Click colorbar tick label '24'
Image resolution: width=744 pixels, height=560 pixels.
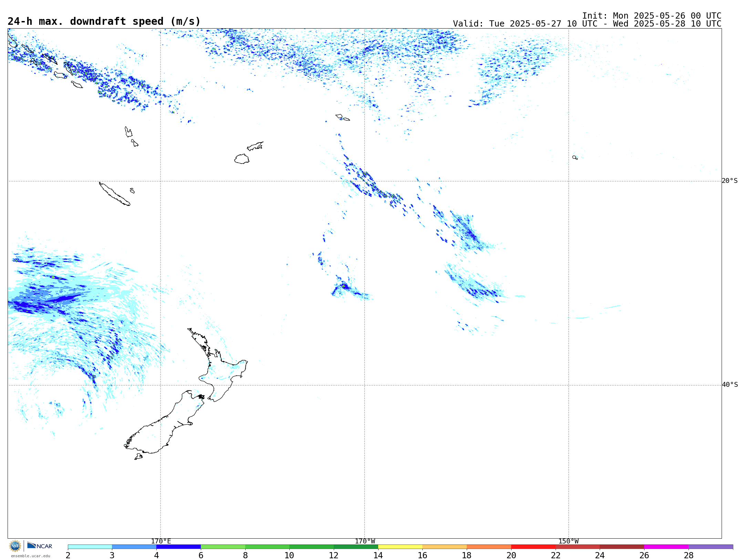pyautogui.click(x=600, y=555)
